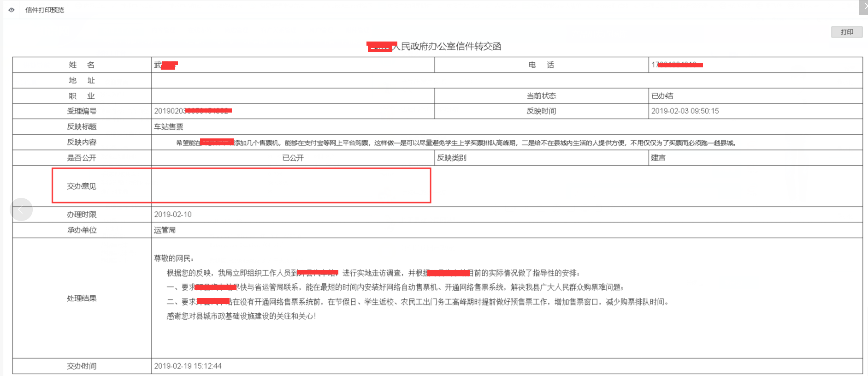Click the empty 交办意见 field
The image size is (868, 376).
point(290,186)
